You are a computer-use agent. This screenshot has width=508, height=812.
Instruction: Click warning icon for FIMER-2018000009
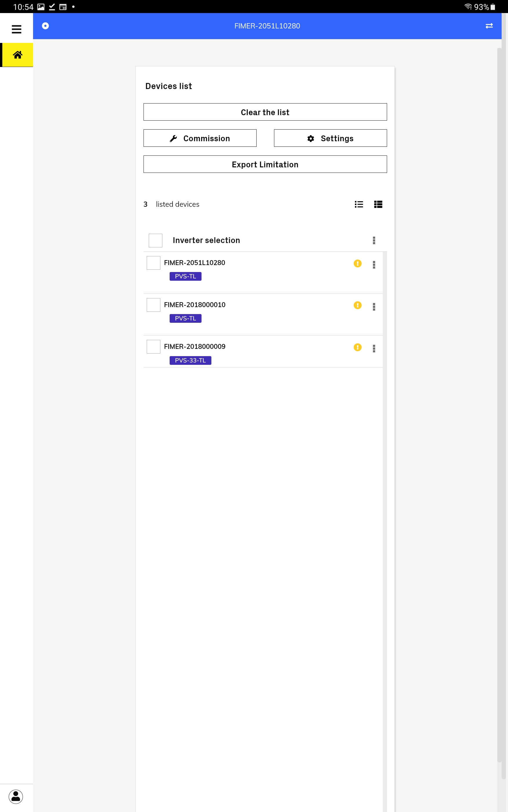tap(358, 347)
